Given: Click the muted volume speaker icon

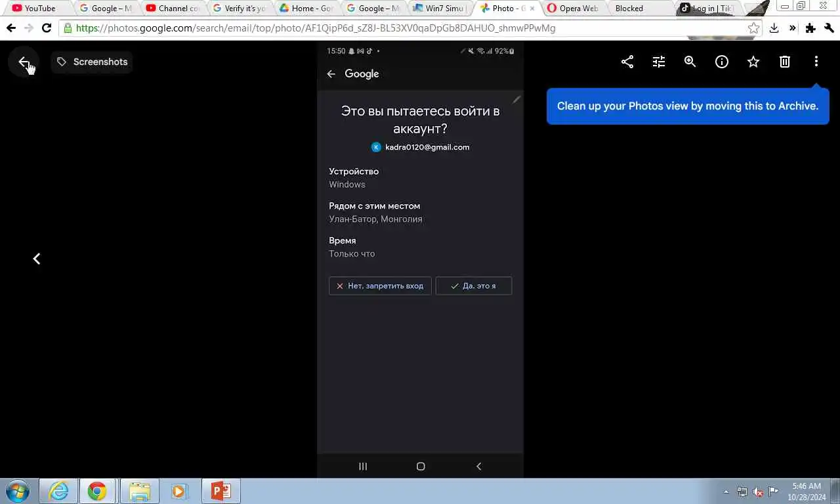Looking at the screenshot, I should pyautogui.click(x=758, y=492).
